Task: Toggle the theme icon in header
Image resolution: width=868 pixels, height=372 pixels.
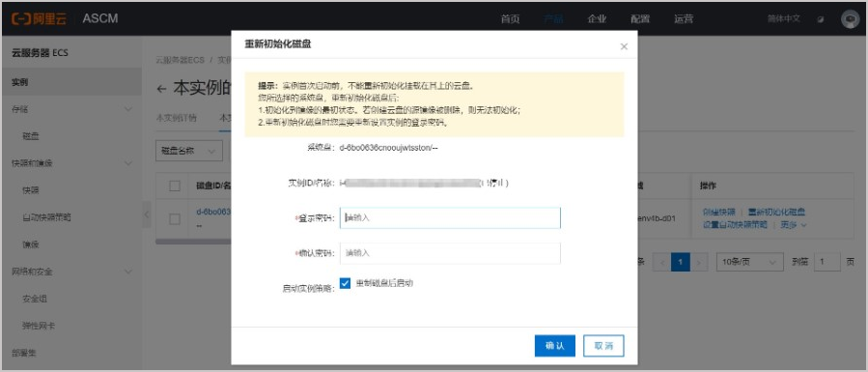Action: [821, 18]
